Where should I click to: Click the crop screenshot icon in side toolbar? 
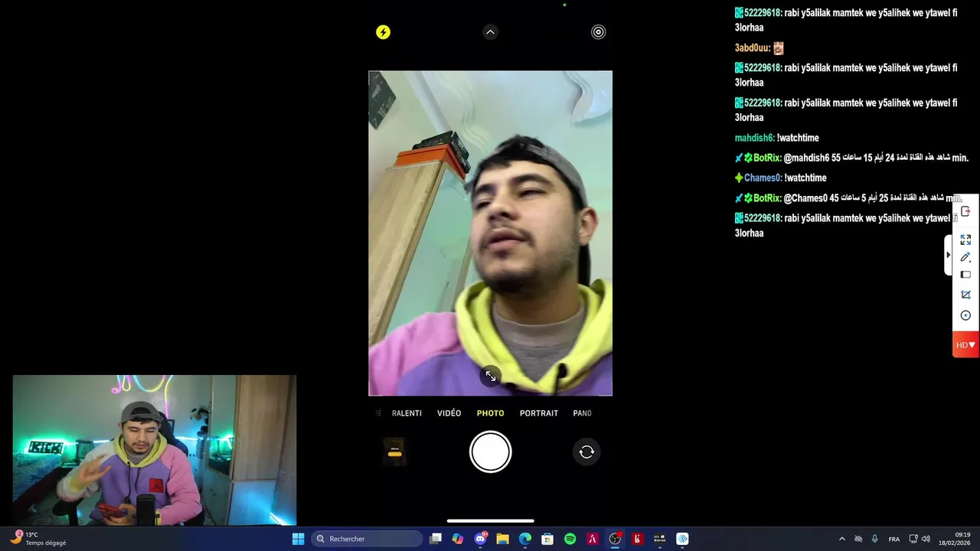click(x=965, y=295)
